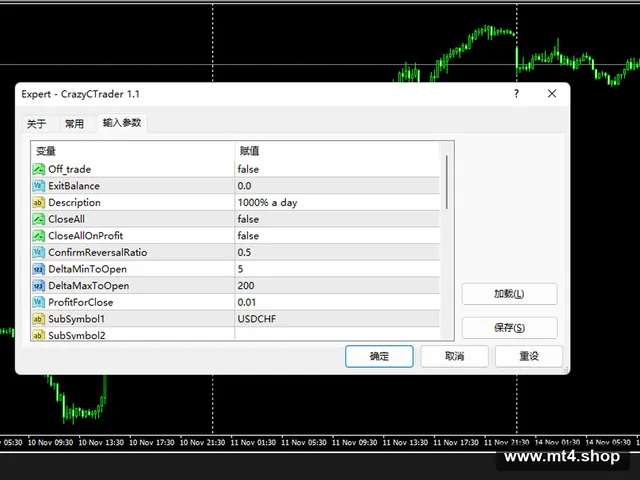
Task: Click the Description value 1000% a day
Action: pos(267,202)
